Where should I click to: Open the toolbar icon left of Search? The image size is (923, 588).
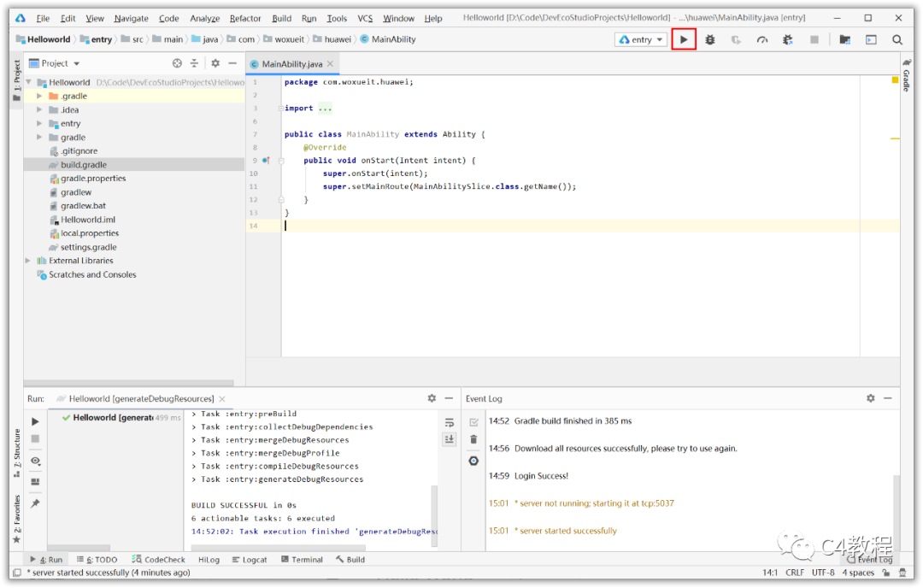871,39
